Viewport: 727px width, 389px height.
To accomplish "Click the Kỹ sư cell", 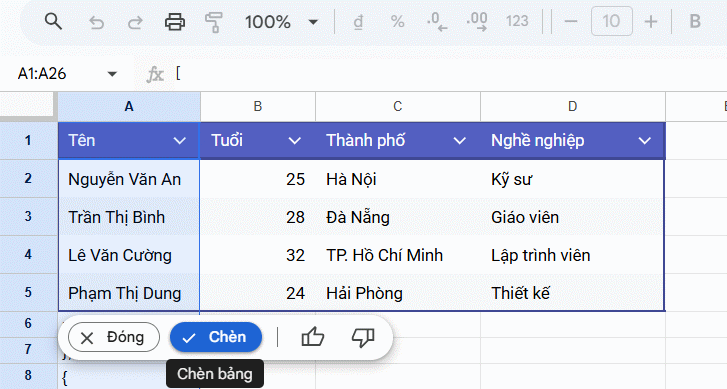I will [x=573, y=179].
